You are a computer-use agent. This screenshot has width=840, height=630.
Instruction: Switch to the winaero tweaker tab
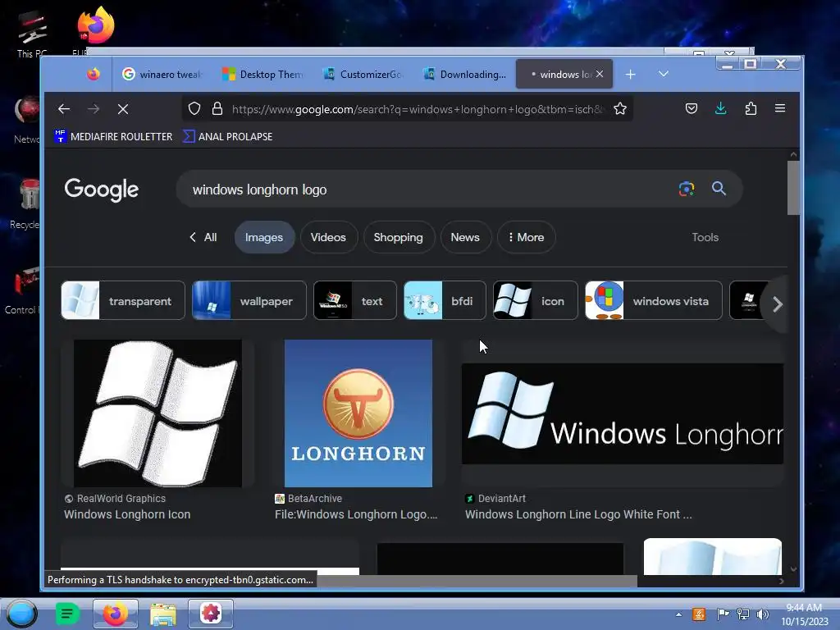click(x=162, y=74)
